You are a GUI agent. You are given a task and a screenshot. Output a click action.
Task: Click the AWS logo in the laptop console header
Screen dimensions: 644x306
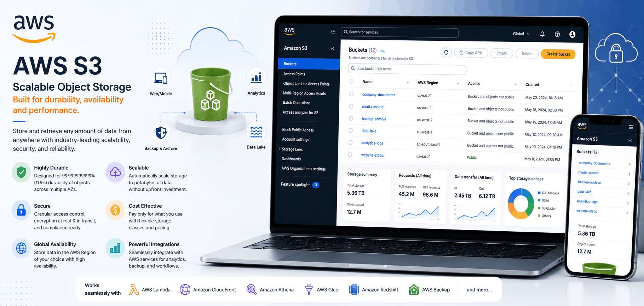[289, 31]
